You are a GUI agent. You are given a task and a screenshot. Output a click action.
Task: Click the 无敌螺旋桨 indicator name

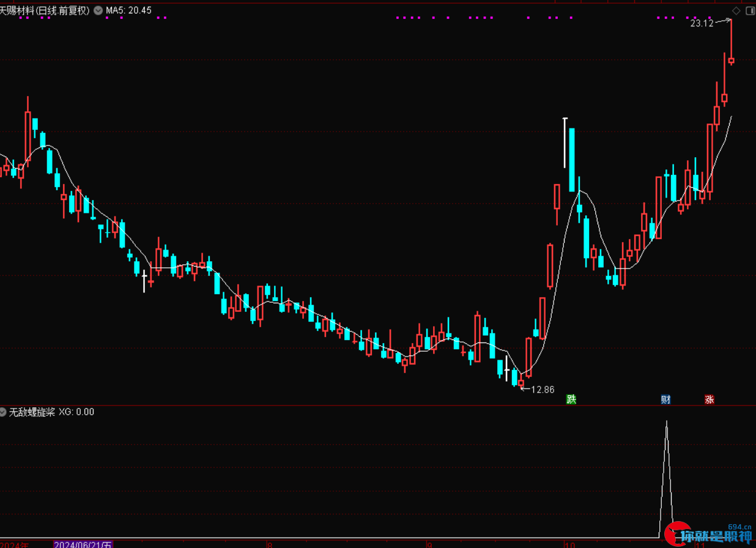click(x=32, y=412)
